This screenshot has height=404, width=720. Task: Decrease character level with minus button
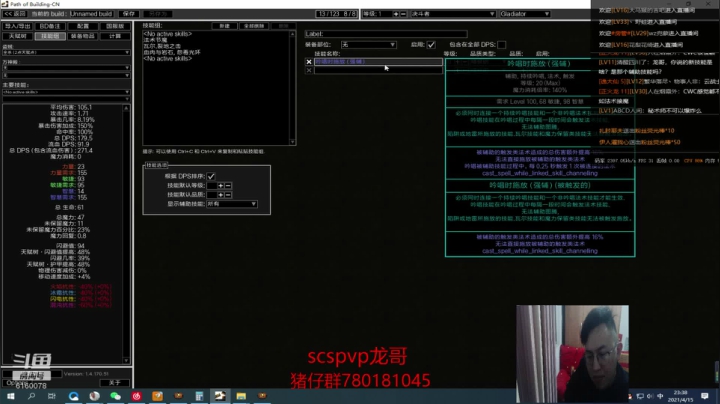(x=403, y=14)
